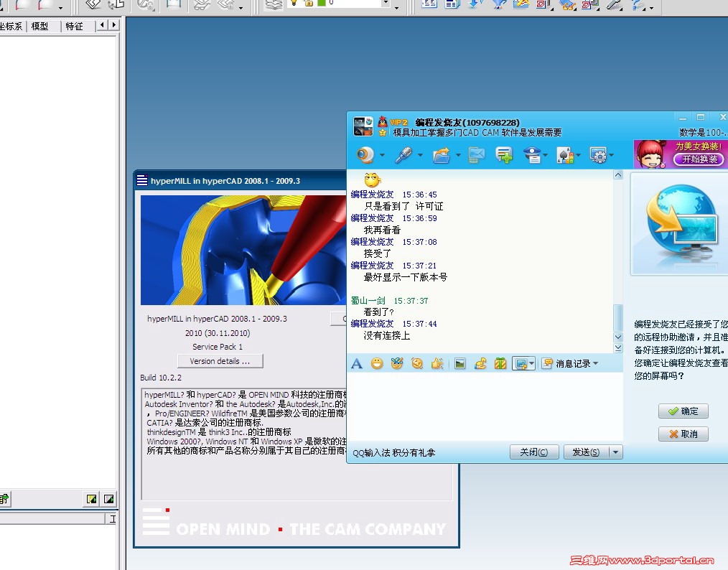Click the pointing hand gesture icon
This screenshot has height=570, width=728.
click(437, 363)
